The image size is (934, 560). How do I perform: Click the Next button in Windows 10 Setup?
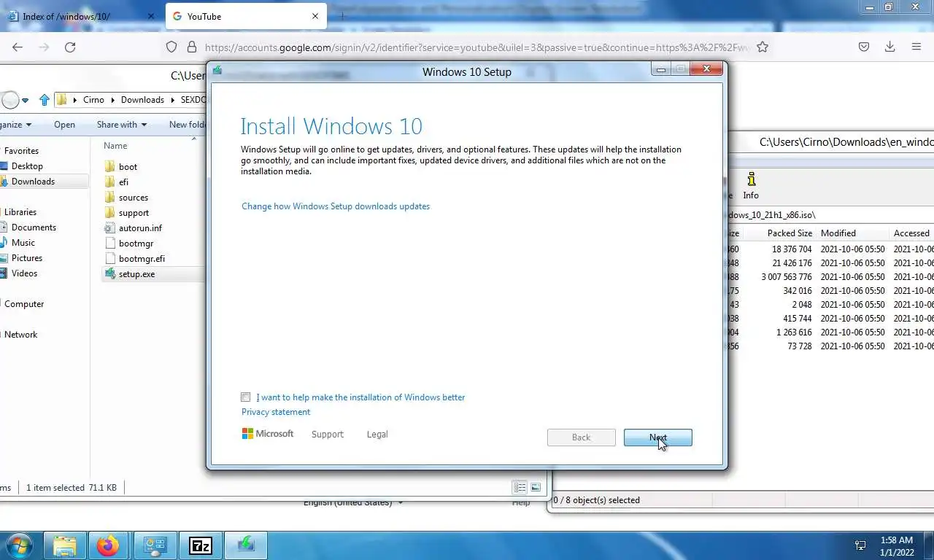coord(657,437)
